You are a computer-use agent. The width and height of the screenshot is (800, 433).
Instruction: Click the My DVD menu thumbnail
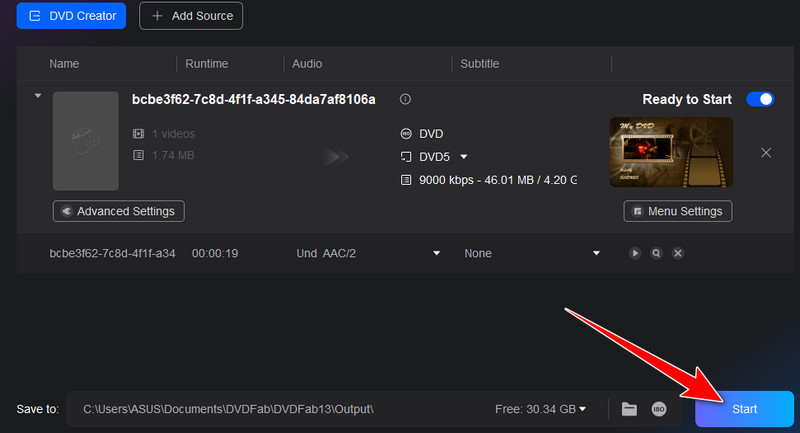[x=671, y=152]
